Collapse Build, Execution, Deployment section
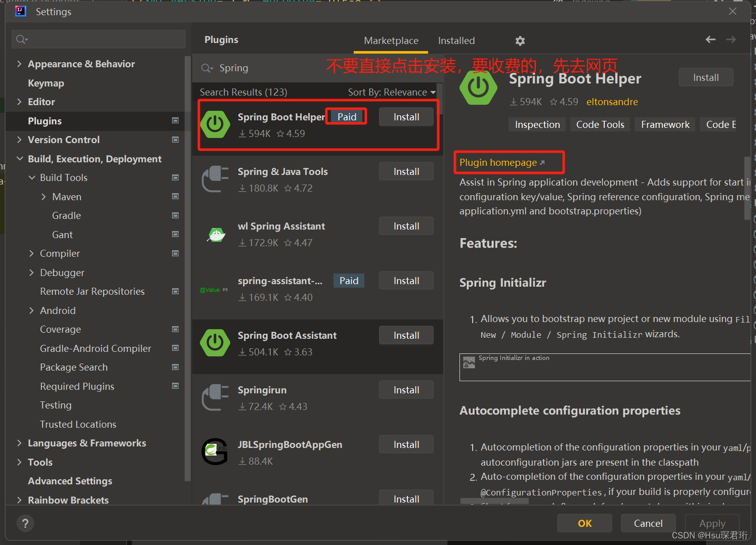Image resolution: width=756 pixels, height=545 pixels. (x=20, y=159)
